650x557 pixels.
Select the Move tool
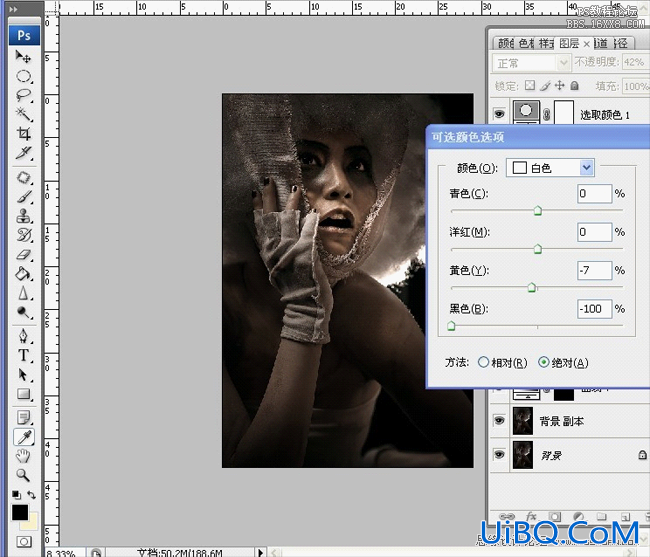coord(23,57)
